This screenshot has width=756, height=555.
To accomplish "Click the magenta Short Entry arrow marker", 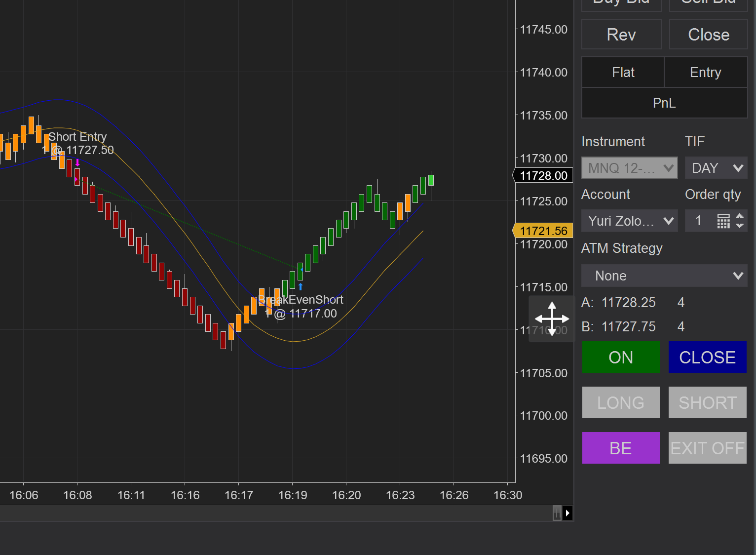I will coord(77,162).
